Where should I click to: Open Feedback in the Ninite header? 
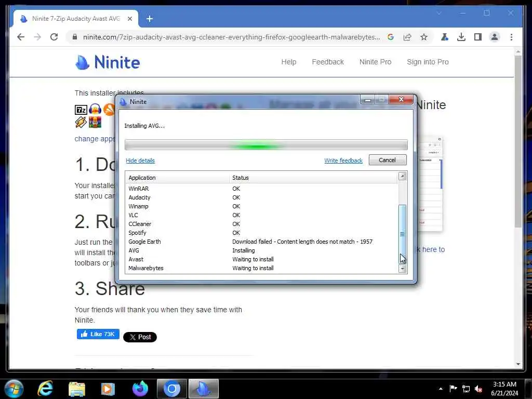click(x=328, y=62)
